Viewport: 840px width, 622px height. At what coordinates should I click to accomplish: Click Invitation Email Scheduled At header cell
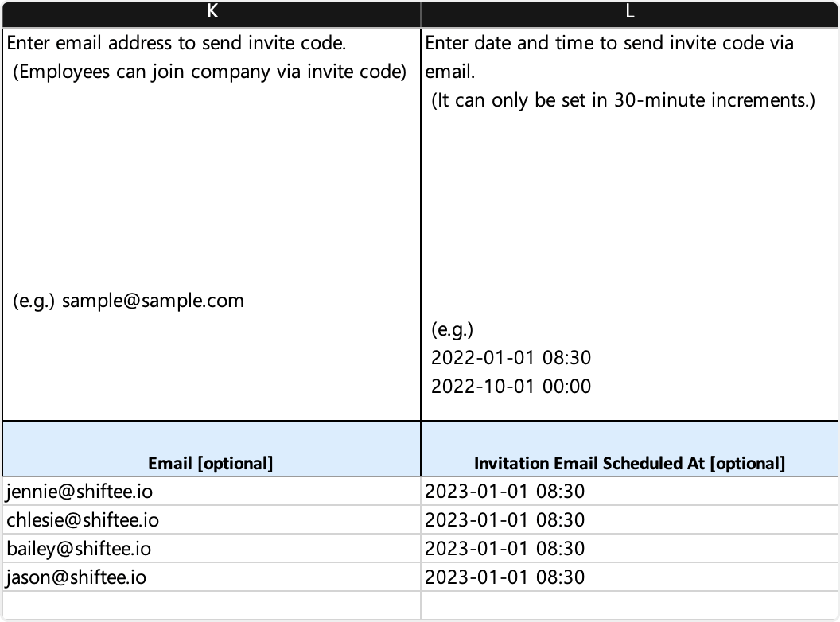coord(629,449)
